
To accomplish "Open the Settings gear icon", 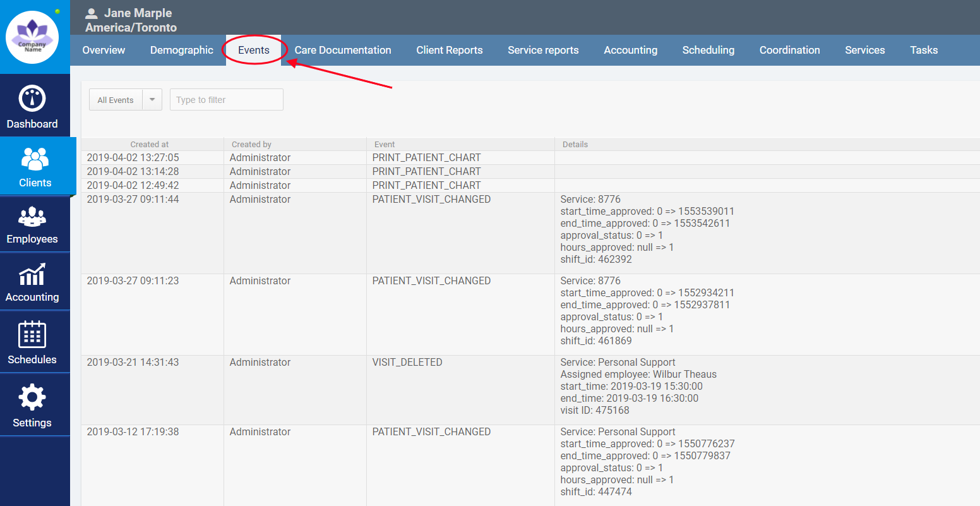I will coord(32,398).
